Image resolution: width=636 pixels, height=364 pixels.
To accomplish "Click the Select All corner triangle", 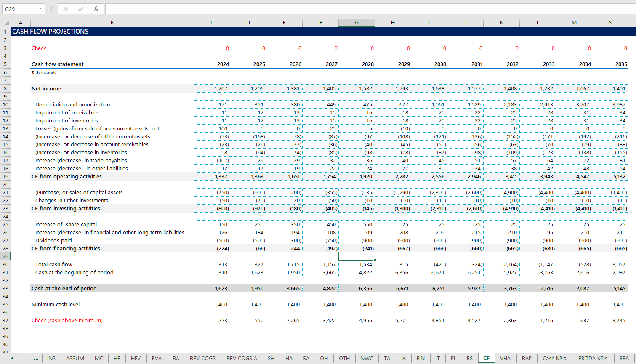I will coord(6,23).
